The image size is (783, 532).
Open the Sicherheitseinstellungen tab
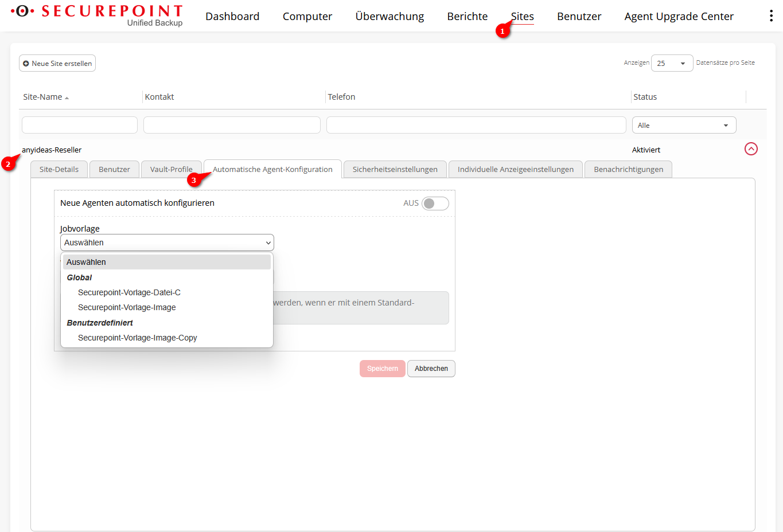point(395,169)
